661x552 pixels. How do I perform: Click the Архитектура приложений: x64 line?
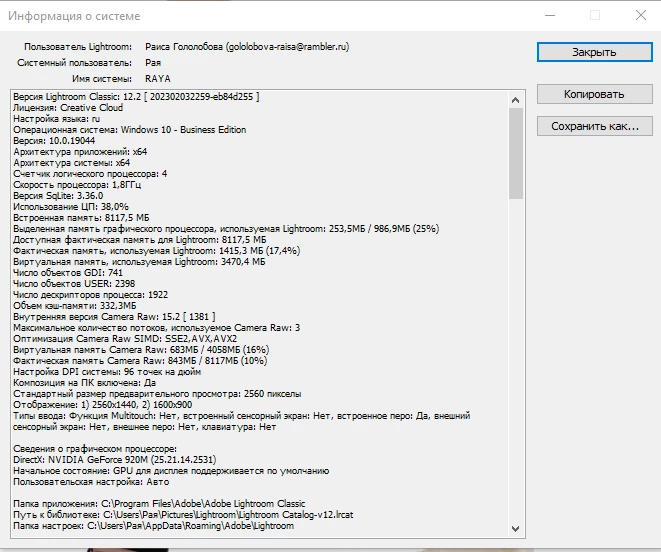(x=80, y=151)
